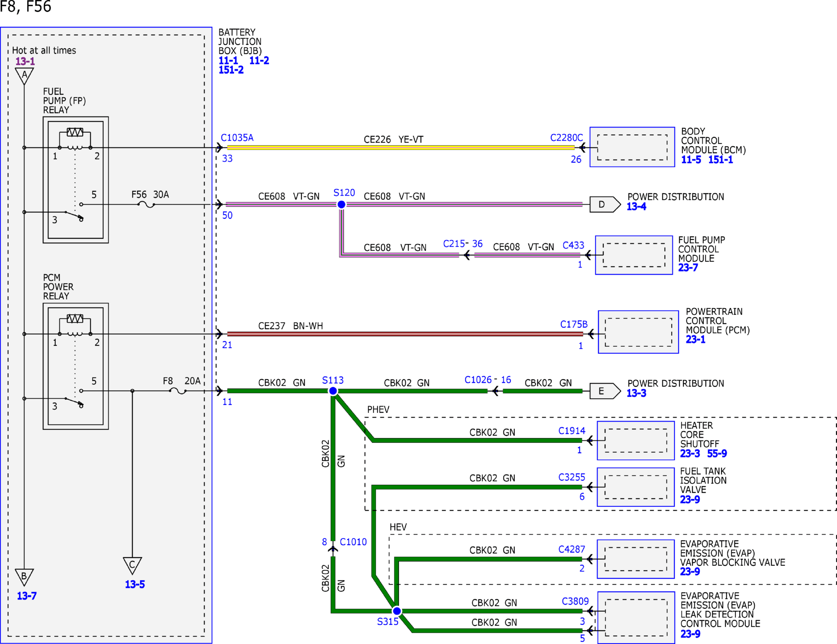The height and width of the screenshot is (644, 837).
Task: Open the 23-1 Powertrain Control Module link
Action: (x=696, y=340)
